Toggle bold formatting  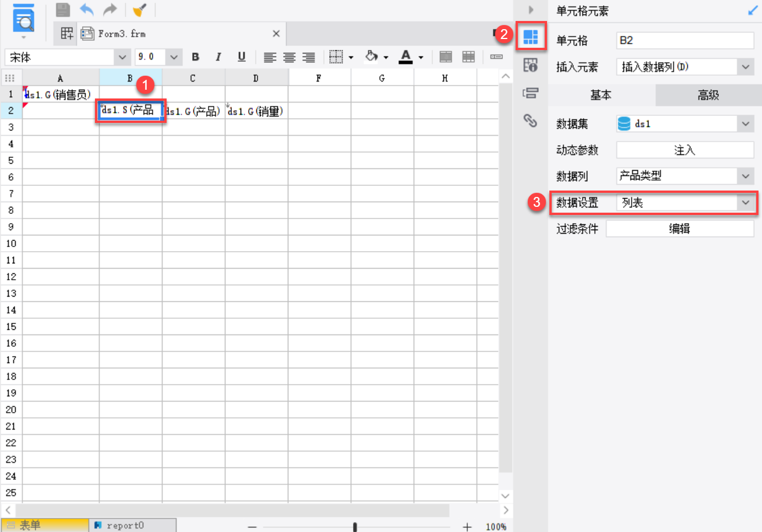(196, 57)
